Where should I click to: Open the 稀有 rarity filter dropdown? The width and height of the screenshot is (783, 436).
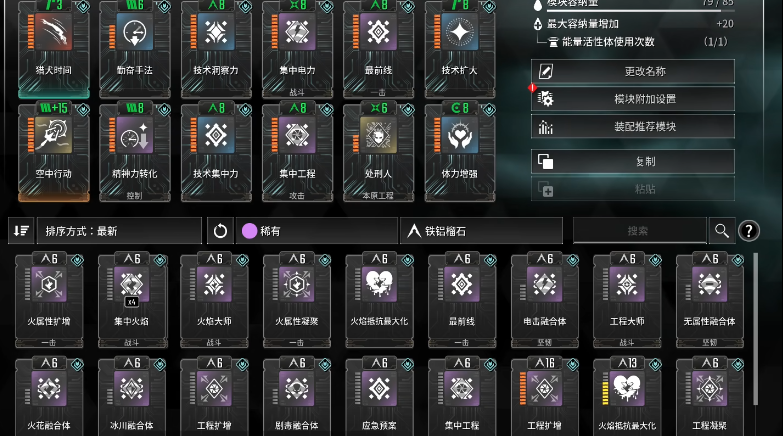[317, 231]
